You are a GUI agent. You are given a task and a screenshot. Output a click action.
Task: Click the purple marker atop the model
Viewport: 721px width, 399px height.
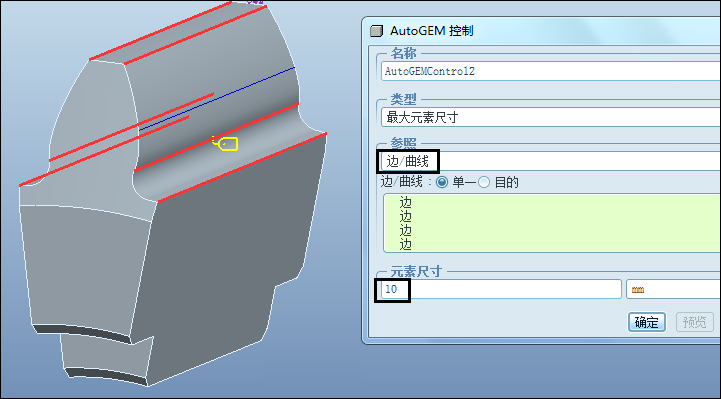[x=256, y=2]
